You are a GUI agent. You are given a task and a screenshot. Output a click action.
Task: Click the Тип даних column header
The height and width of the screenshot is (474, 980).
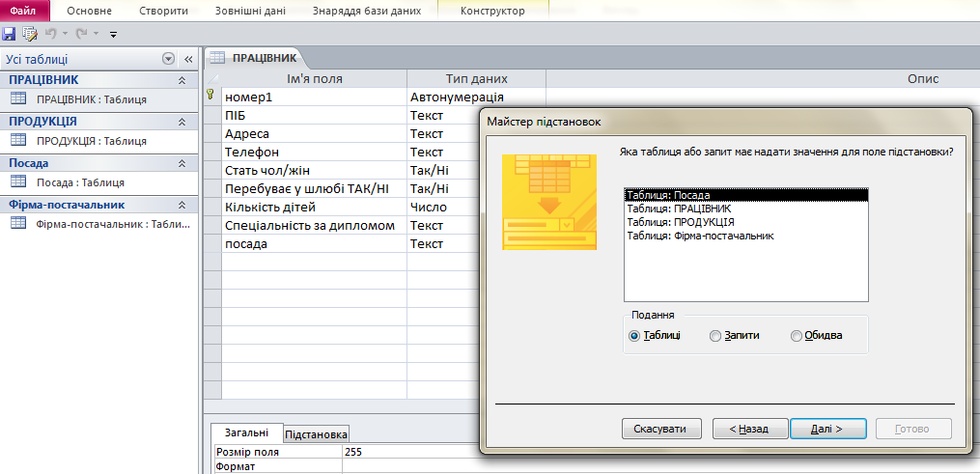point(476,79)
